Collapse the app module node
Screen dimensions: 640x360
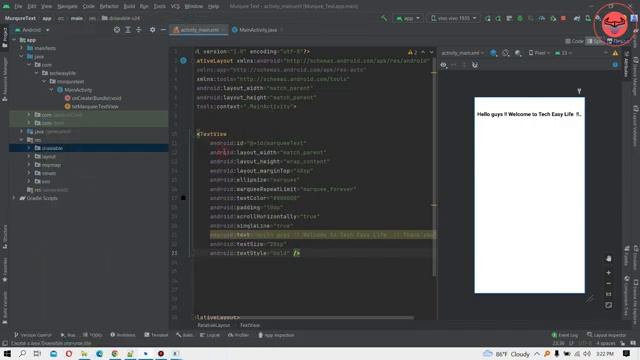click(x=14, y=40)
